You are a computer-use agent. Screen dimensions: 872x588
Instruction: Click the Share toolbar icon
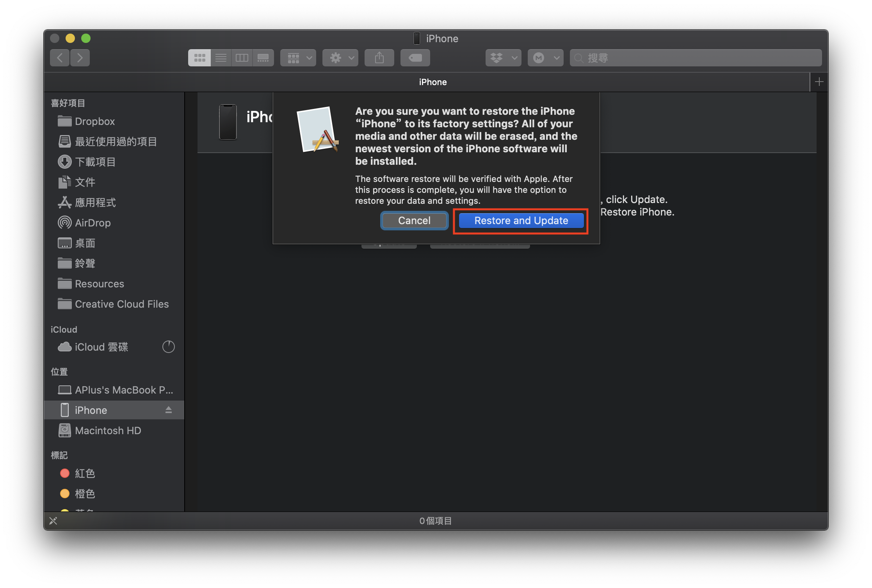coord(379,58)
